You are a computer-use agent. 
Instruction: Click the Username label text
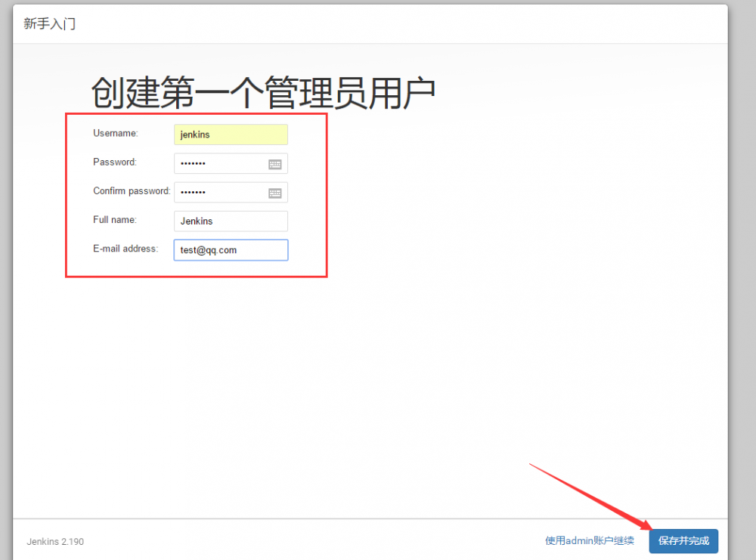(113, 133)
